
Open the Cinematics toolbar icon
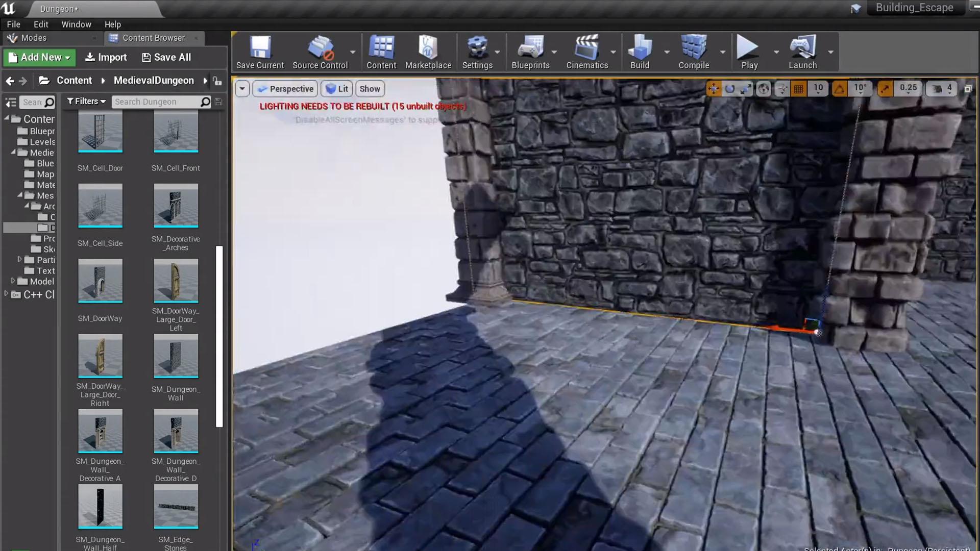coord(587,52)
